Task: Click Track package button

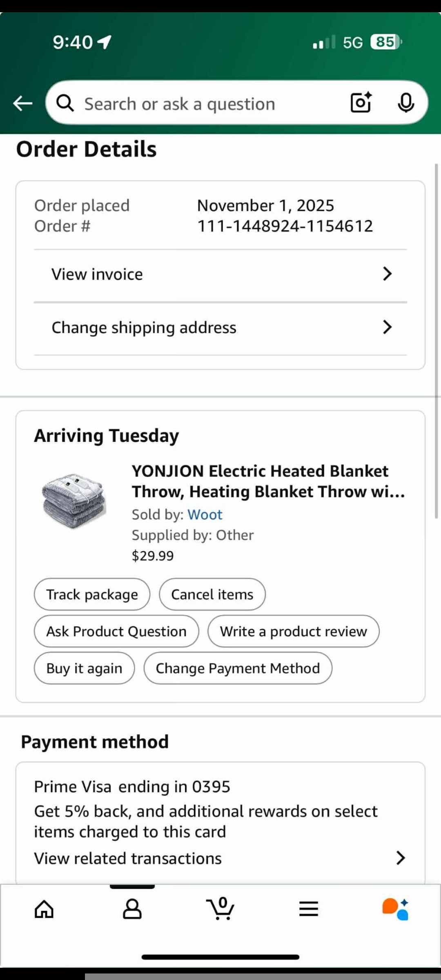Action: (92, 594)
